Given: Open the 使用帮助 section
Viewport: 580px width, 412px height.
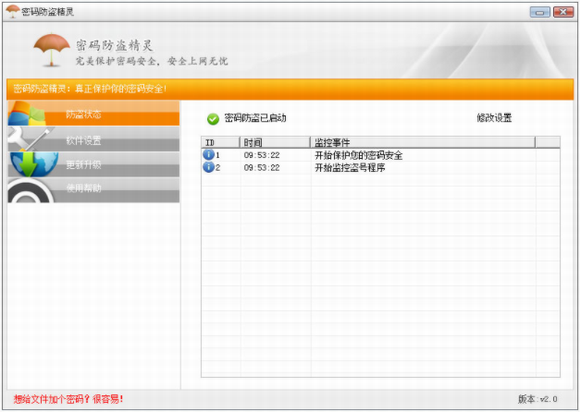Looking at the screenshot, I should [x=94, y=190].
